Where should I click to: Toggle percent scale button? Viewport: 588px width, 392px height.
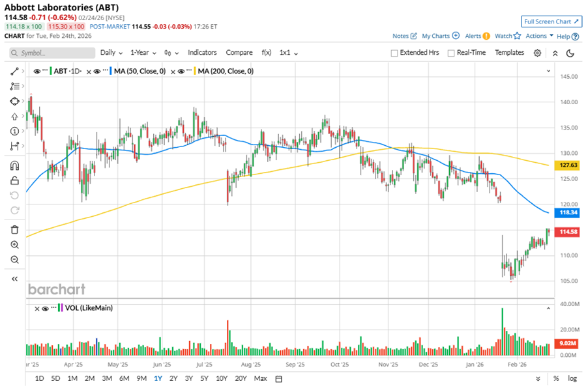click(556, 378)
